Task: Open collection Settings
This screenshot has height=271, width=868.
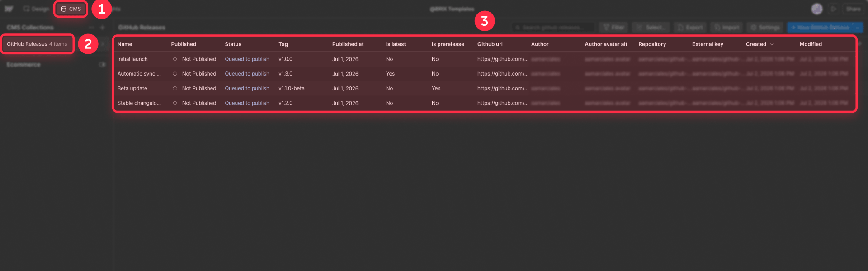Action: point(765,28)
